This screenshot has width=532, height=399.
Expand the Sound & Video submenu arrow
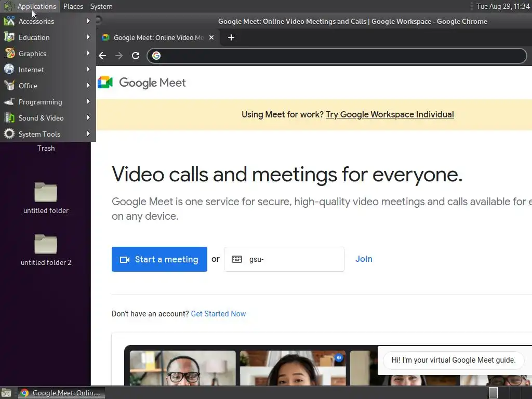tap(88, 118)
